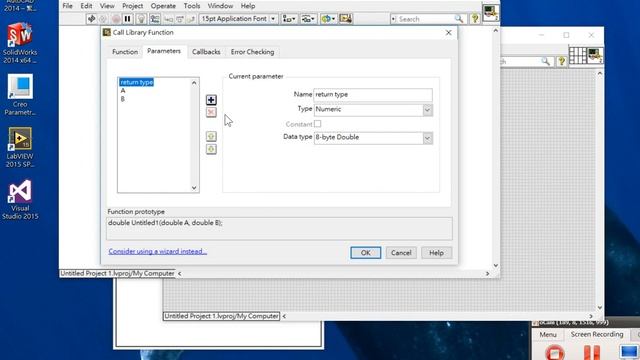Click the Screen Recording tab in the recorder

click(597, 334)
